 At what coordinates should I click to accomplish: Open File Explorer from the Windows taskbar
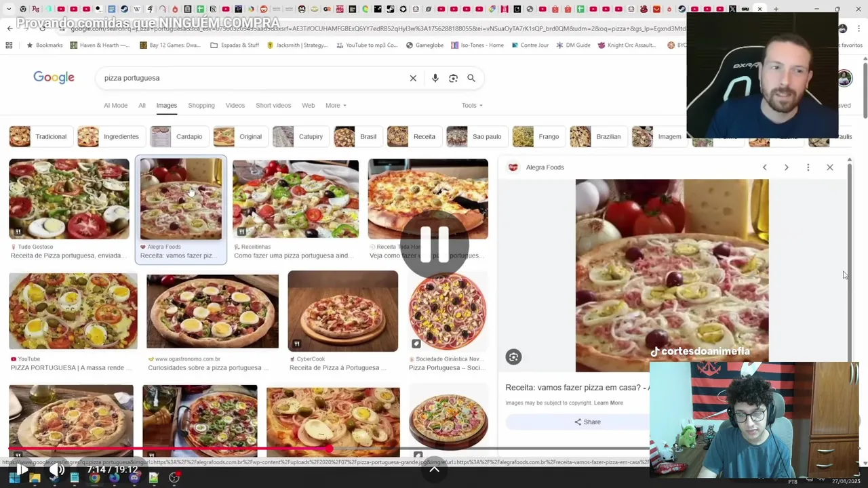click(35, 478)
